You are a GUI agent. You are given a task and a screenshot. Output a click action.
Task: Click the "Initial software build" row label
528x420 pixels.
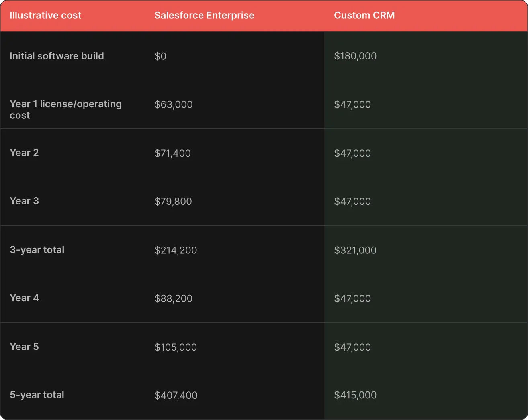57,56
